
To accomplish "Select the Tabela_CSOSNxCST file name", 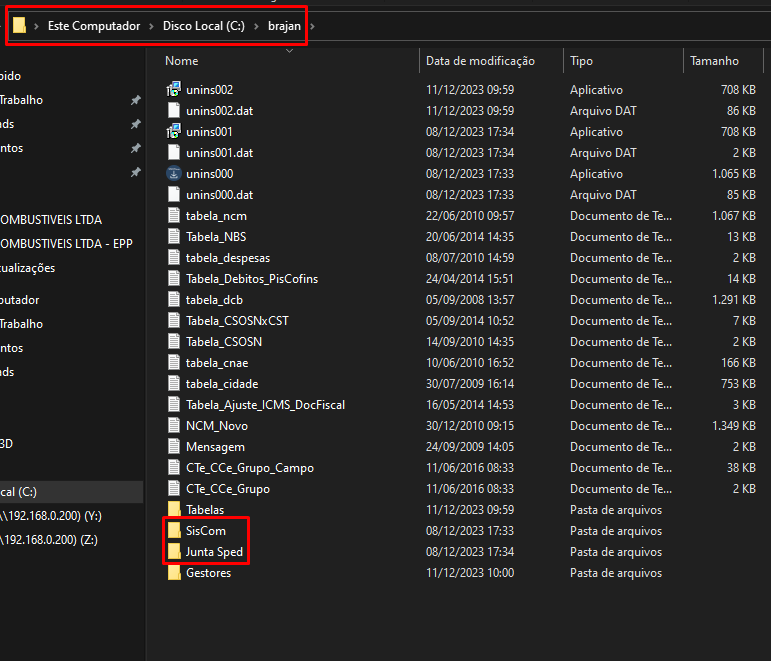I will [237, 321].
